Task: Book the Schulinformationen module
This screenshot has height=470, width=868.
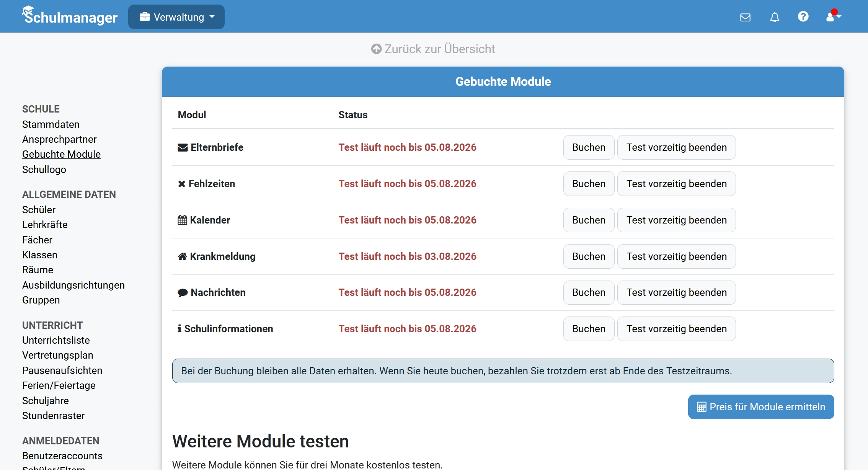Action: (589, 329)
